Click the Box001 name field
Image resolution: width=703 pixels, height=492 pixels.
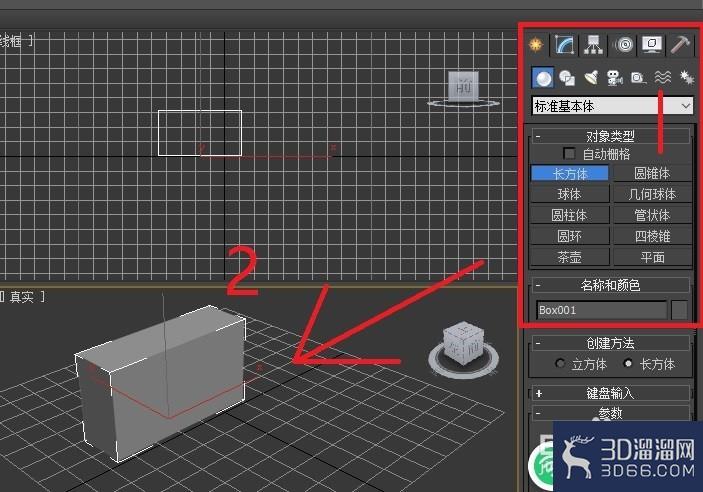[x=602, y=310]
